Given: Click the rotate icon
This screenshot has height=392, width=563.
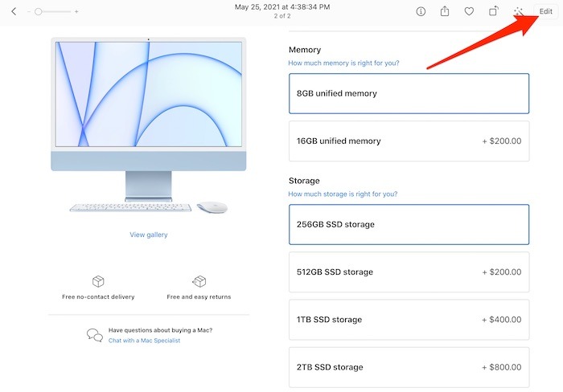Looking at the screenshot, I should pyautogui.click(x=494, y=11).
